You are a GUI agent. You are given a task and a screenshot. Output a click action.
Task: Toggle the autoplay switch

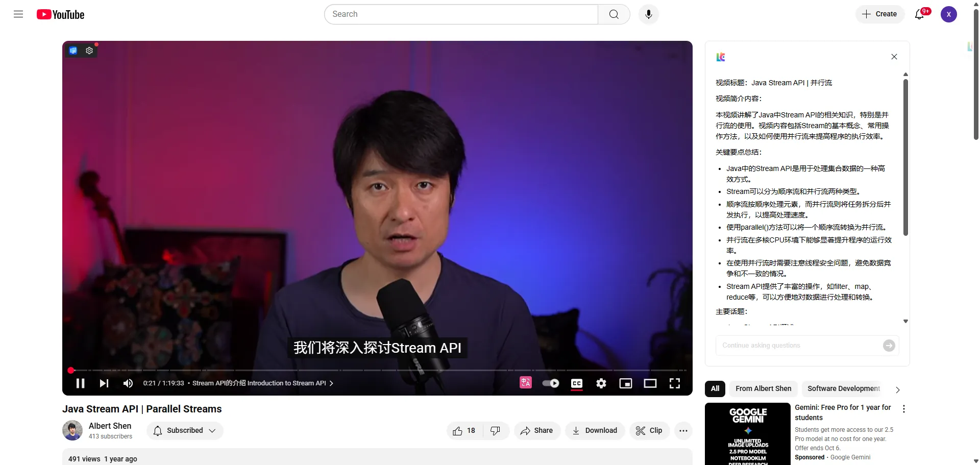tap(551, 383)
